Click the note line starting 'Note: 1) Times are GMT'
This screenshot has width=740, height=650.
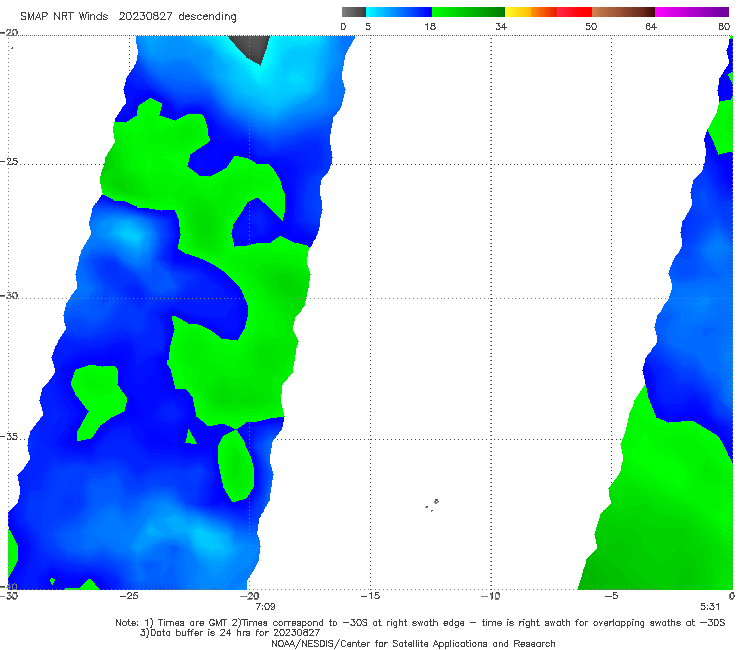[x=420, y=623]
